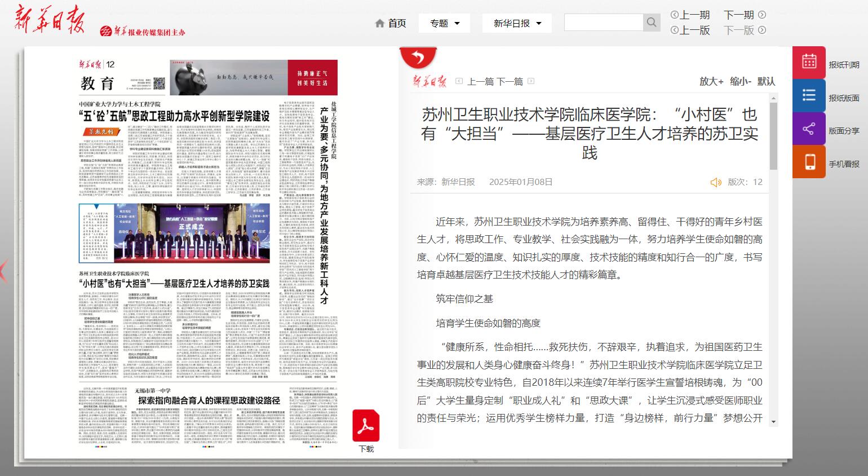
Task: Open 报纸刊期 calendar icon
Action: 809,63
